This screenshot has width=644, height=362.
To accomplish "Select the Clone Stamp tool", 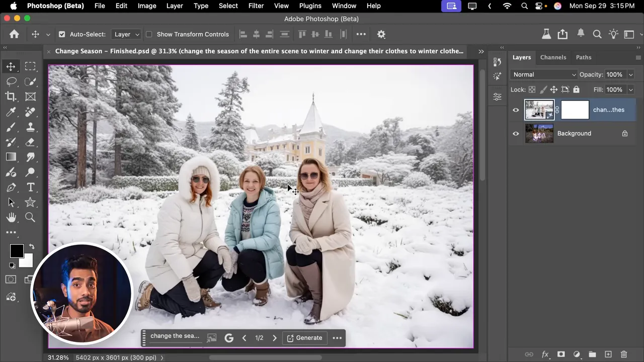I will click(x=30, y=127).
